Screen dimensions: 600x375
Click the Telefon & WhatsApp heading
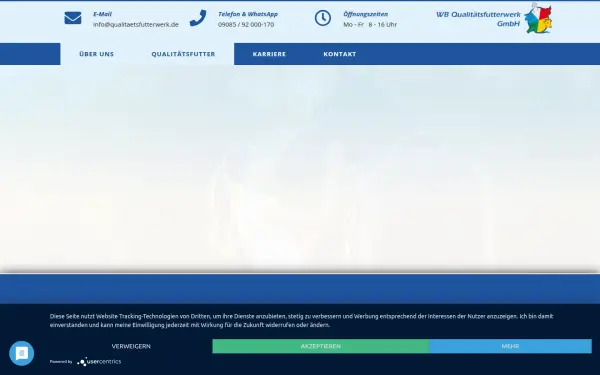coord(248,14)
